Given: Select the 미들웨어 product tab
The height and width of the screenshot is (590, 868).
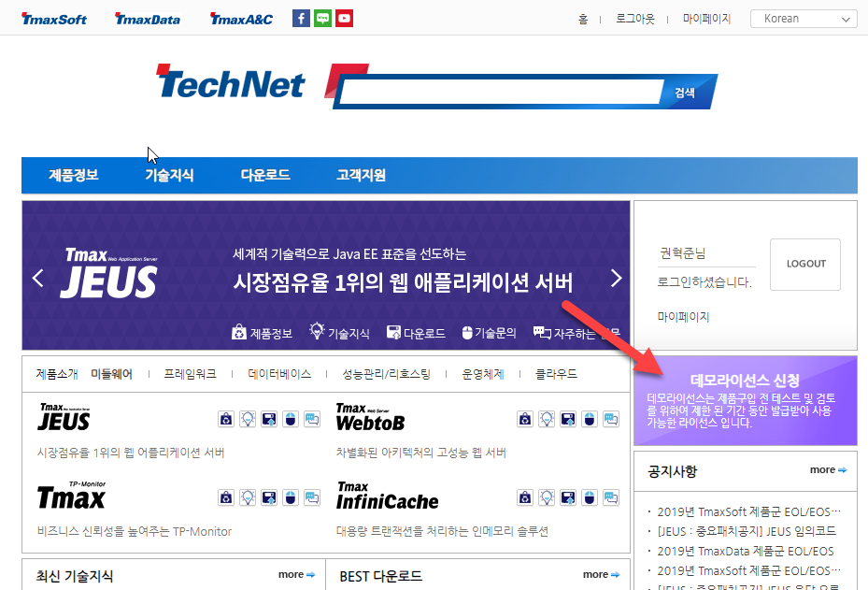Looking at the screenshot, I should pos(112,374).
